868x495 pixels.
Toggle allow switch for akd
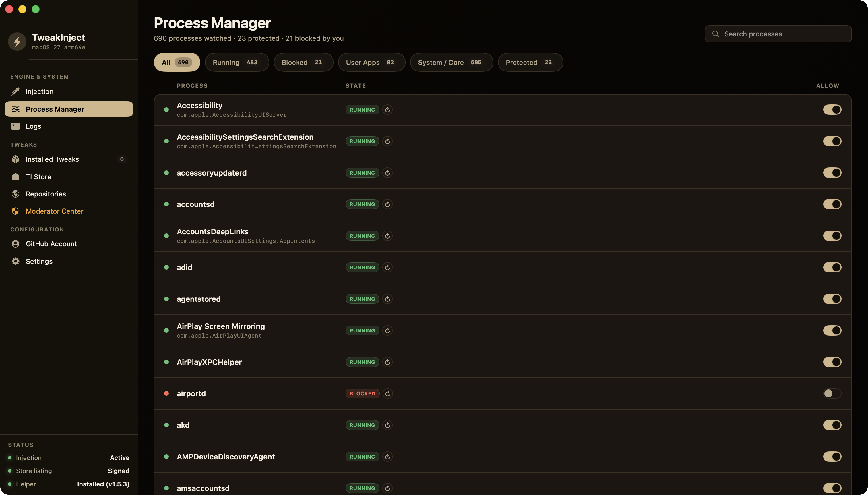coord(832,425)
